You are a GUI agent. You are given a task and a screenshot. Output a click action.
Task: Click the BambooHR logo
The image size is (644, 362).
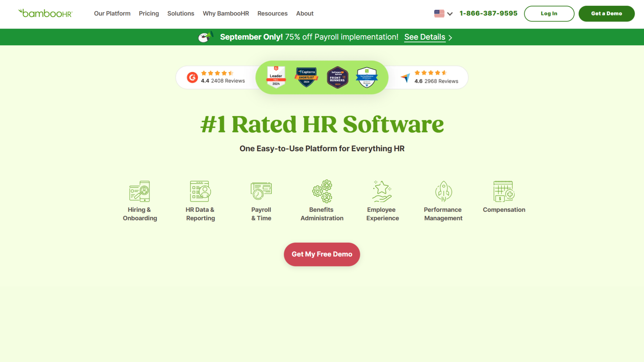pyautogui.click(x=45, y=13)
